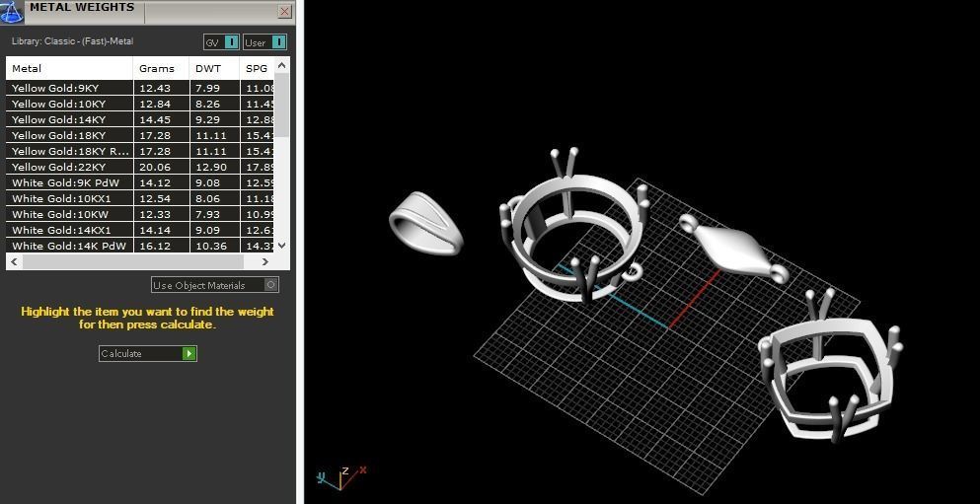Select the marquise connector link model
Image resolution: width=980 pixels, height=504 pixels.
(x=734, y=249)
